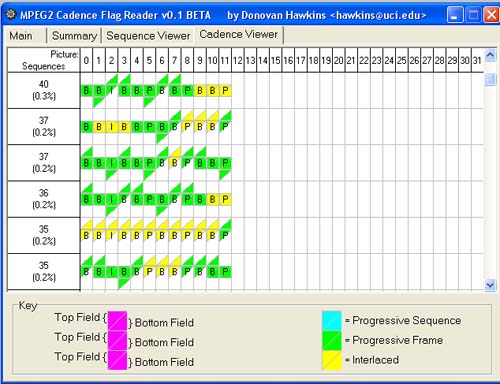Click the I frame in column 2 of the 36 row

(x=112, y=199)
